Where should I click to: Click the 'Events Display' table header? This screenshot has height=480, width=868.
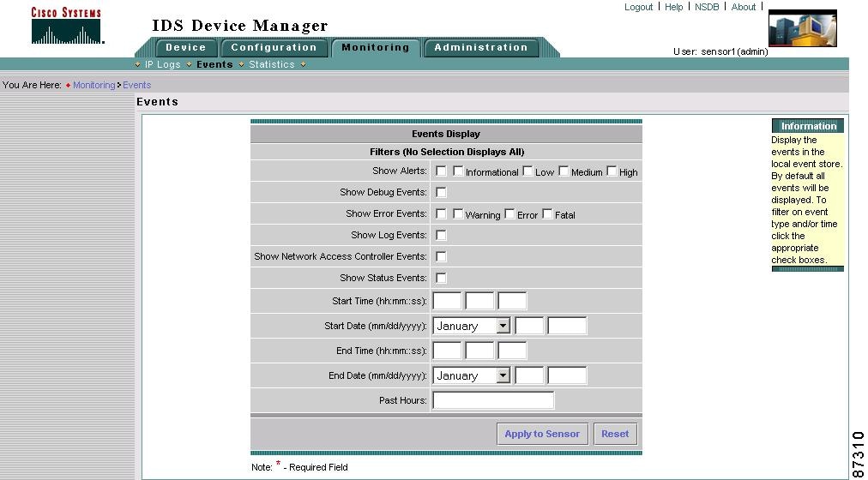446,134
